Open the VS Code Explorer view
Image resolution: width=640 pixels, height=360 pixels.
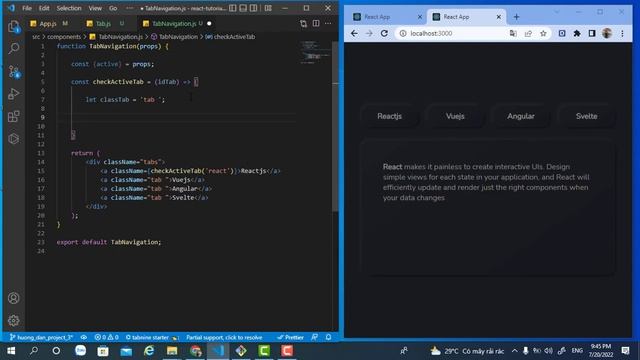pyautogui.click(x=13, y=27)
